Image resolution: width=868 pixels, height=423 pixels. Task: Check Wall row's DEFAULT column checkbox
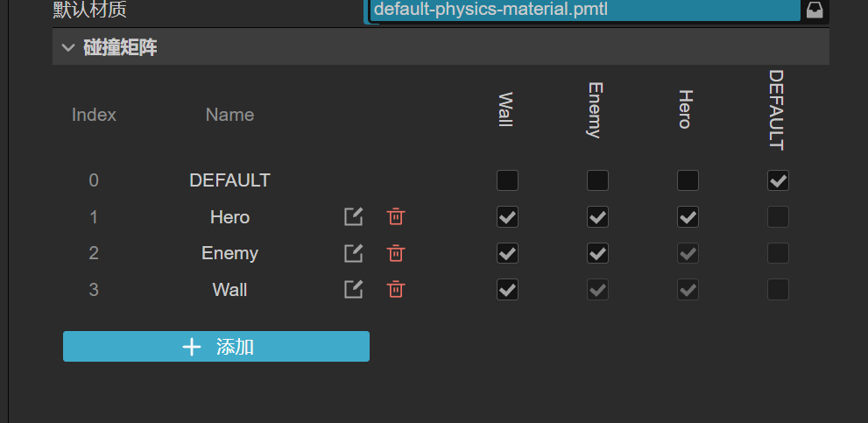[778, 289]
